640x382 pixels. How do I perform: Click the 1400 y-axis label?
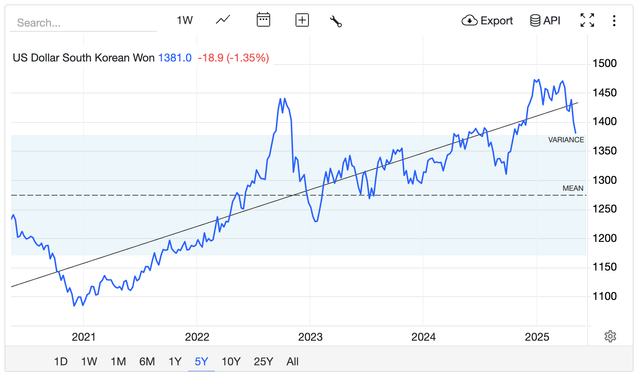coord(604,122)
